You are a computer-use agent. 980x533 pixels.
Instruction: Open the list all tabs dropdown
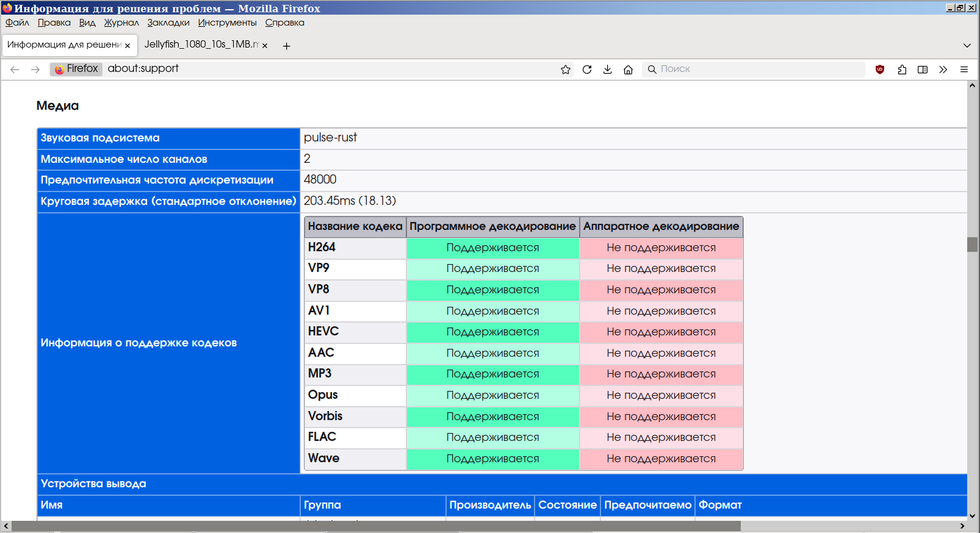coord(967,45)
